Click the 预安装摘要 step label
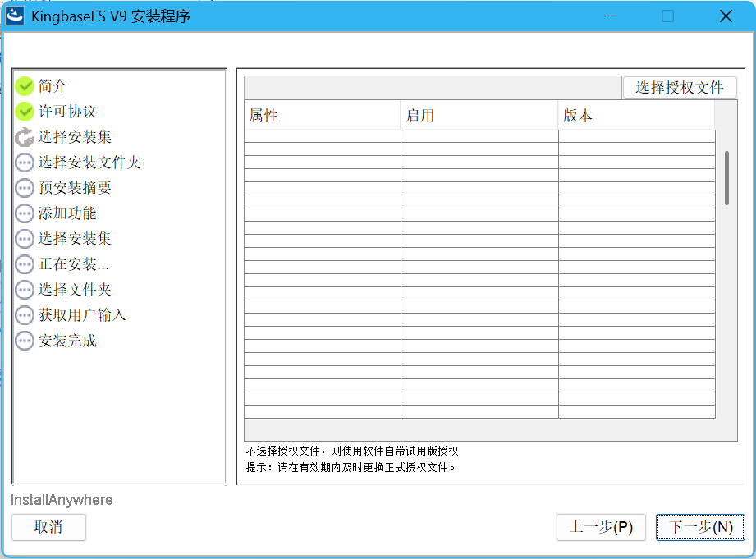The image size is (756, 559). (75, 188)
